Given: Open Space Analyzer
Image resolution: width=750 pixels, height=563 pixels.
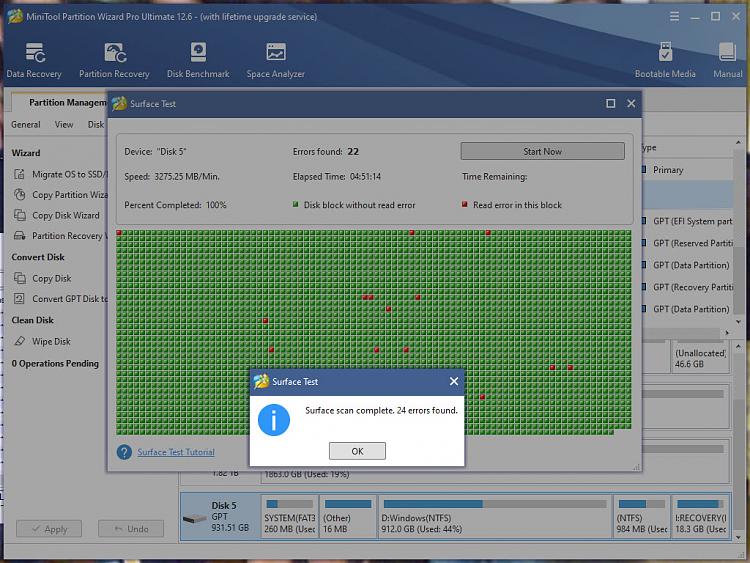Looking at the screenshot, I should [276, 60].
